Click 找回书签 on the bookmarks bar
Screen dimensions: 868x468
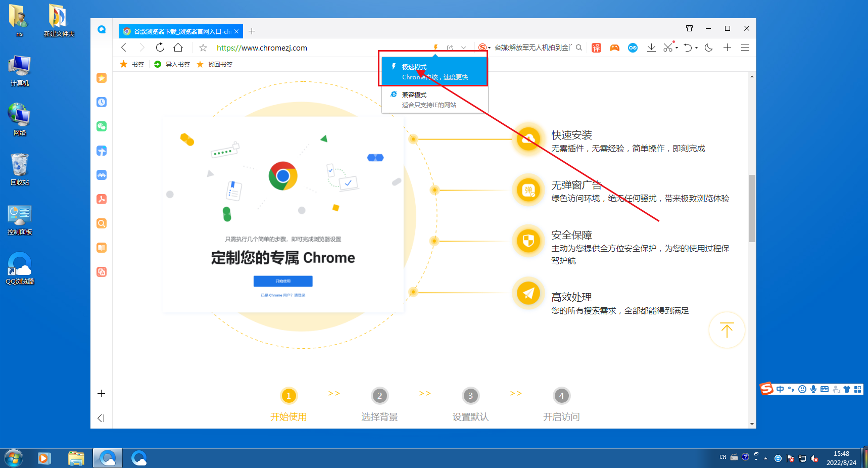pos(215,64)
